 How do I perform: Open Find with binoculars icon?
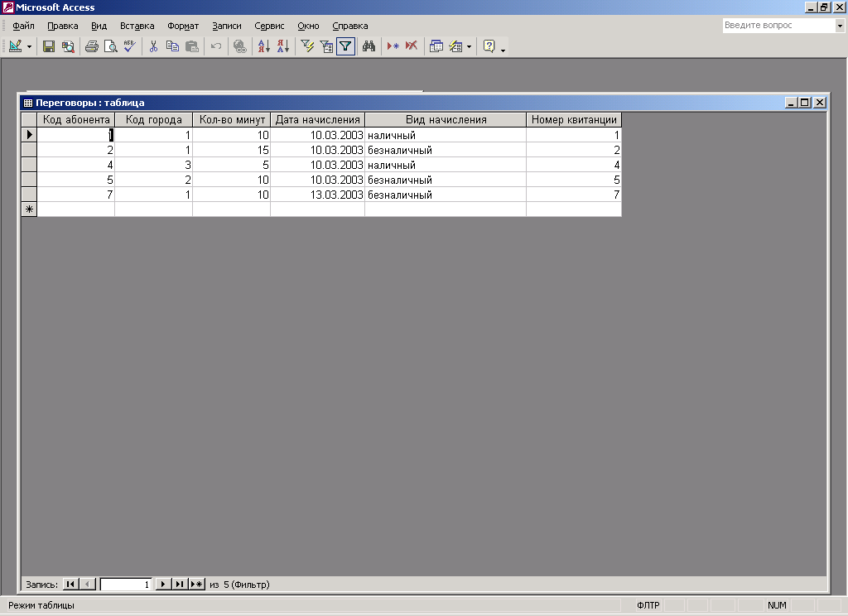(369, 46)
